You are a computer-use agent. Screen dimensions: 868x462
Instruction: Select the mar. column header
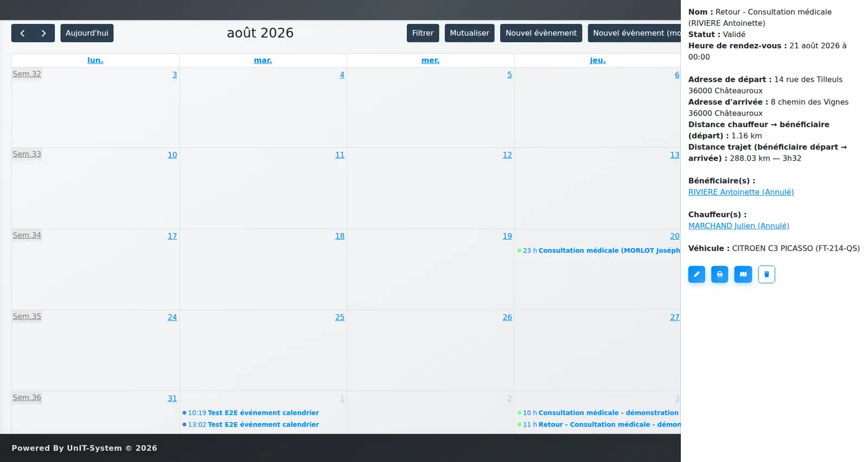[x=263, y=60]
